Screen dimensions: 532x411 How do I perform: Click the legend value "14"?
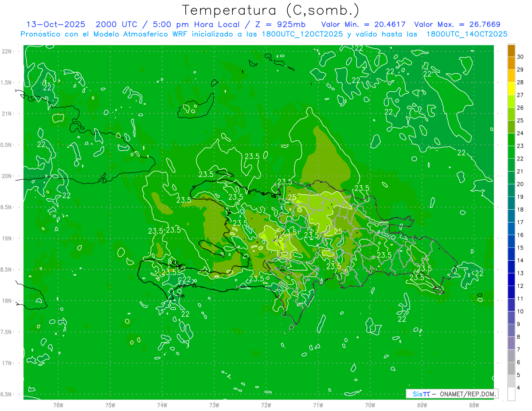coord(520,260)
